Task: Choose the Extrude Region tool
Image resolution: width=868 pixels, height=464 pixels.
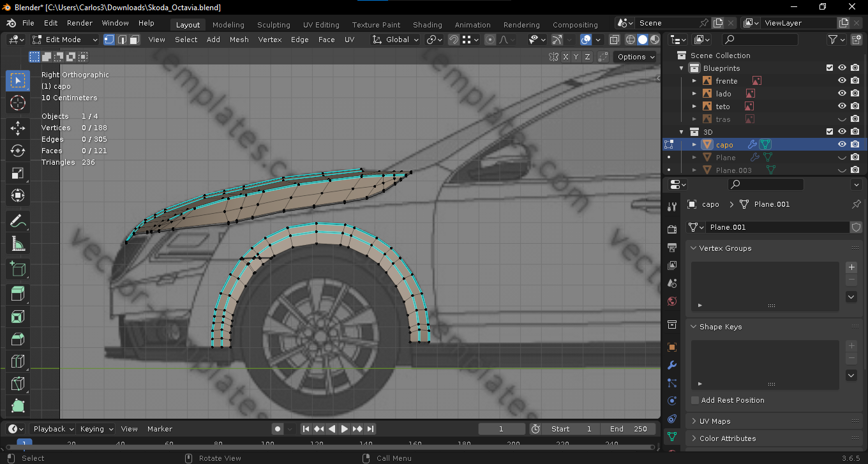Action: click(18, 294)
